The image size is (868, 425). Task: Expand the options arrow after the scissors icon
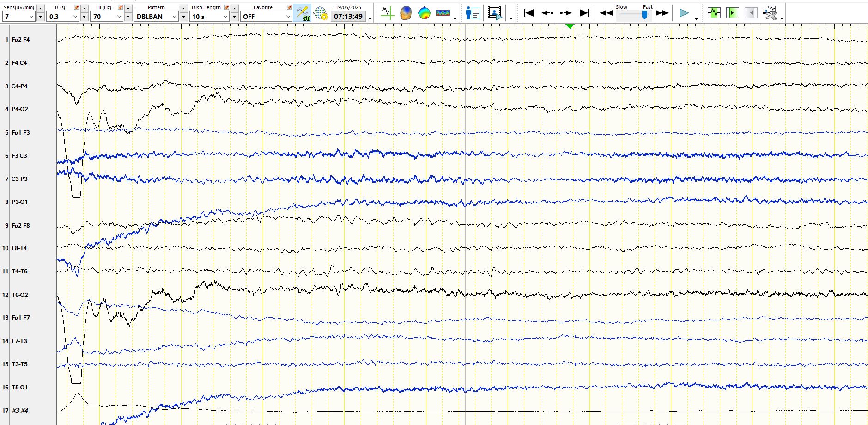click(782, 18)
